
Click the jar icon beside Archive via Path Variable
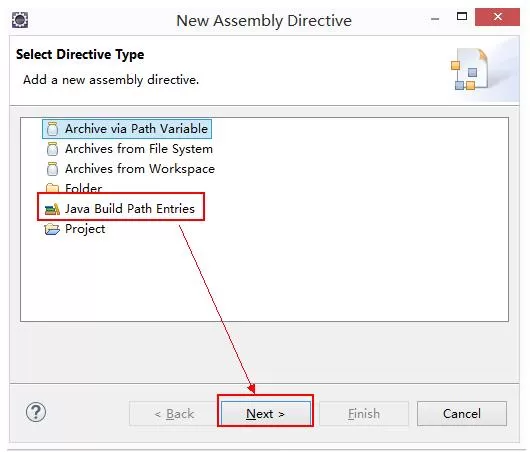coord(52,129)
